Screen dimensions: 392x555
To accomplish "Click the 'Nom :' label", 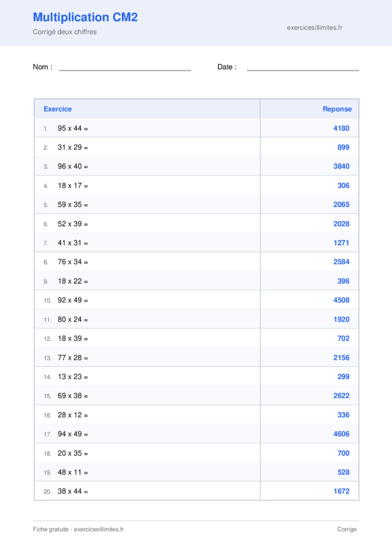I will point(42,67).
